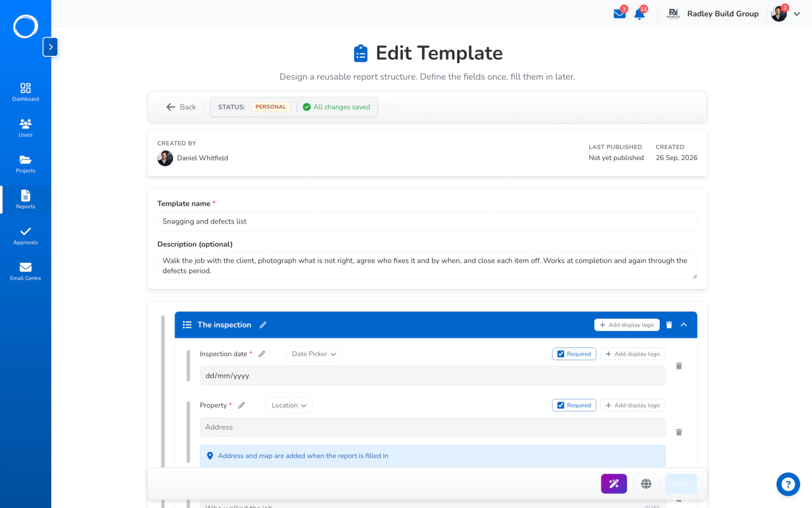Click the user profile avatar in header
This screenshot has height=508, width=812.
coord(779,14)
